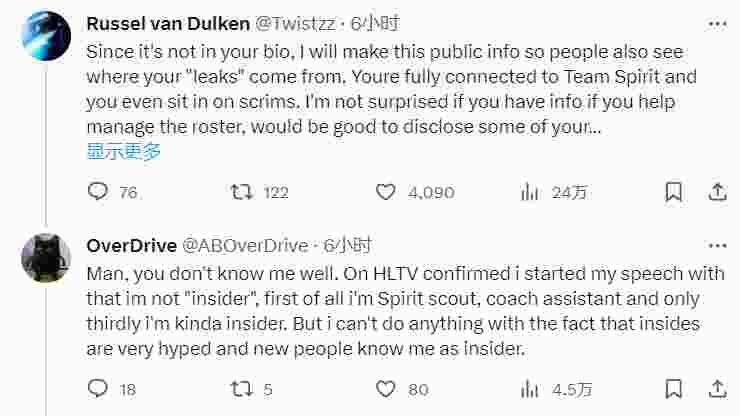This screenshot has width=740, height=416.
Task: Retweet Russel van Dulken's post
Action: tap(242, 192)
